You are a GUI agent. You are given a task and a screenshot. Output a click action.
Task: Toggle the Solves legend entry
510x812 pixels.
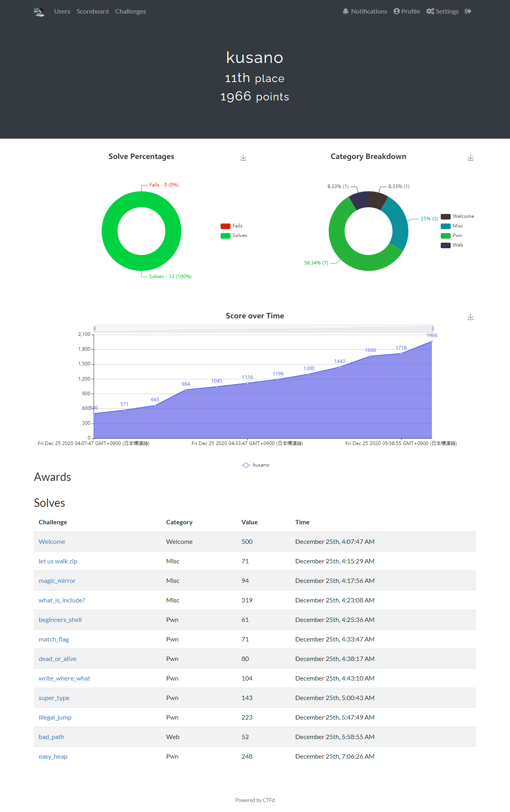234,235
